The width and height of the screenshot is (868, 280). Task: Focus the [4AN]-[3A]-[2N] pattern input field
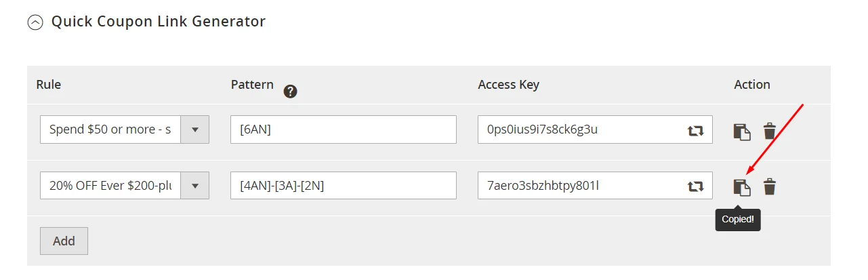343,186
